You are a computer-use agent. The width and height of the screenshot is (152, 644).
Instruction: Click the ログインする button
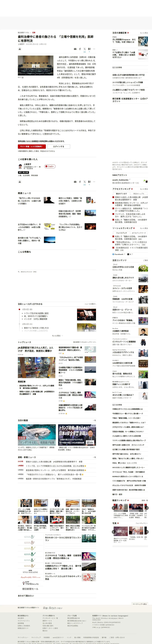coord(59,146)
